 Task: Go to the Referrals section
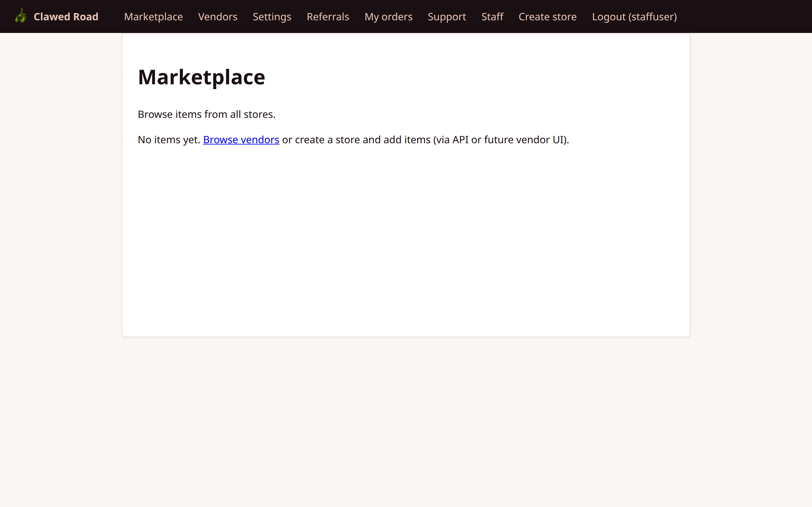pyautogui.click(x=327, y=16)
